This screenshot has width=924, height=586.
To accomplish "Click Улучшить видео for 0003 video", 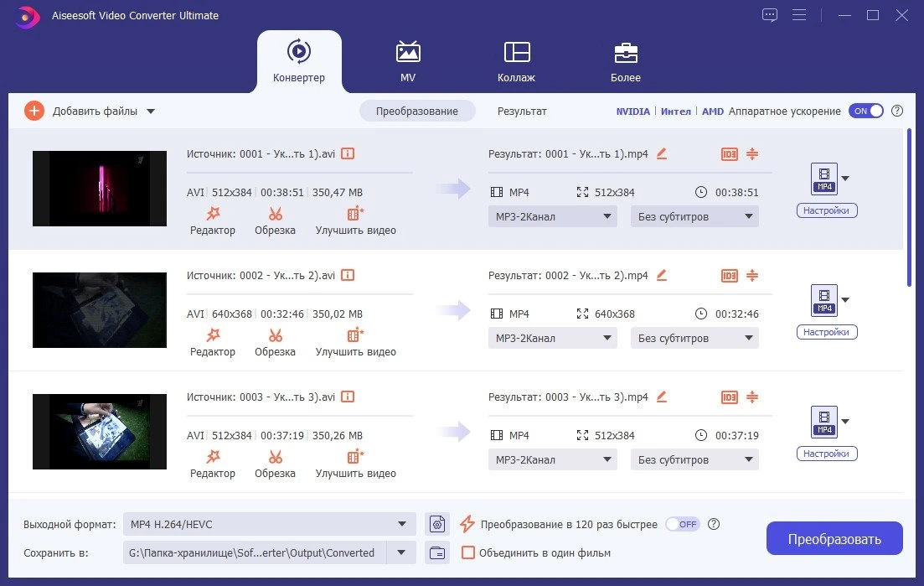I will click(x=355, y=464).
